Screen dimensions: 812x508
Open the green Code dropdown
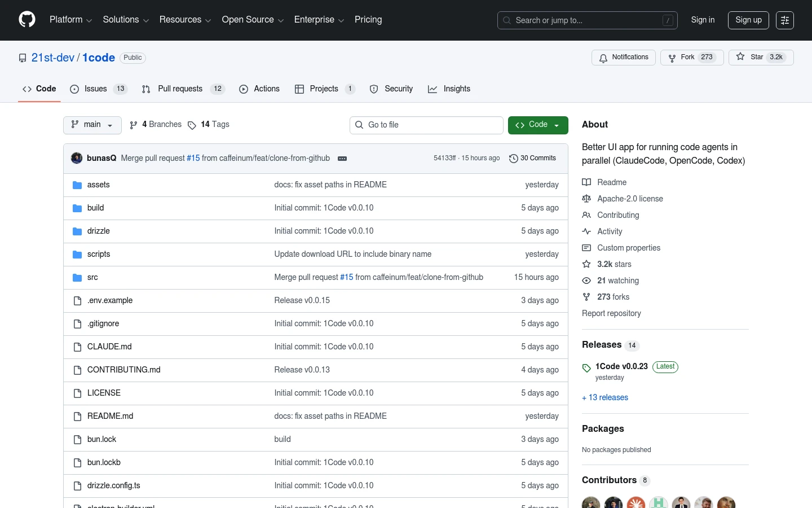click(x=537, y=125)
